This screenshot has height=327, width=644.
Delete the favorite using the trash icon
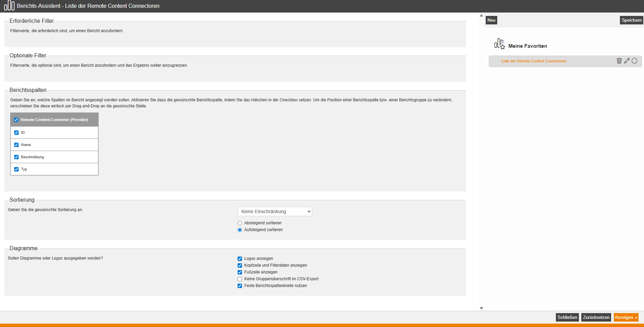click(x=619, y=61)
